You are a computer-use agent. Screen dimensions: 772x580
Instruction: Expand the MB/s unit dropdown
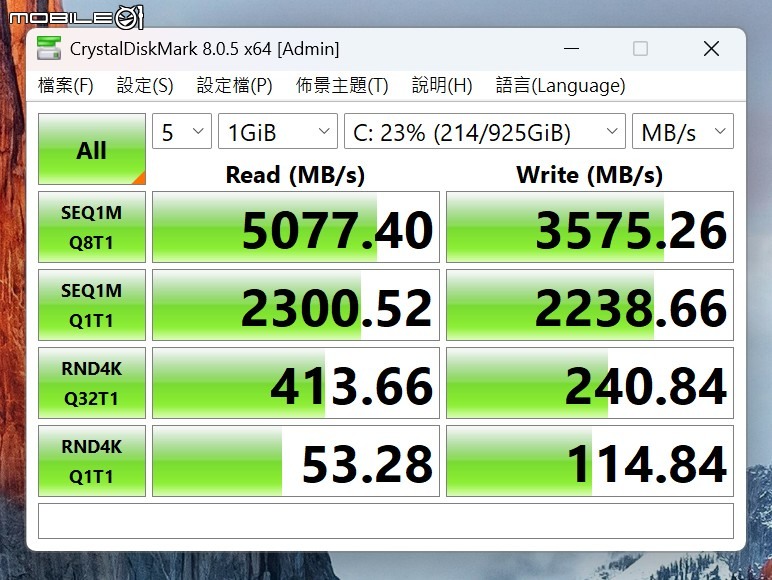[x=683, y=131]
